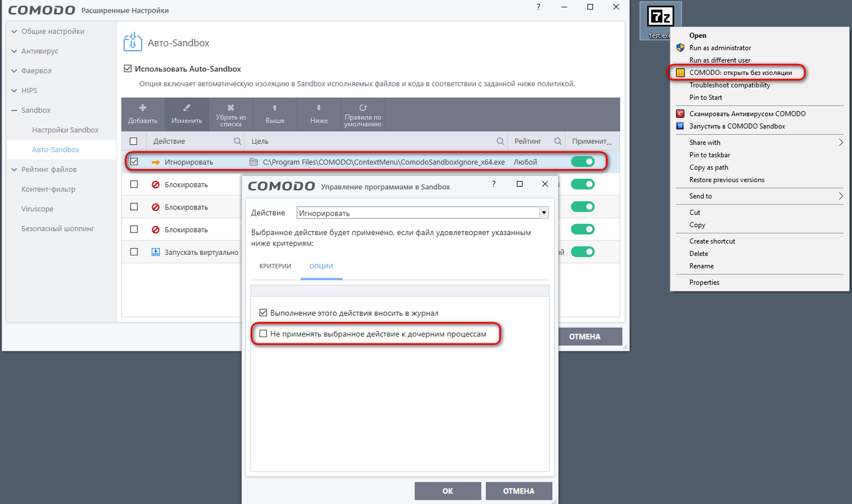Click the test.exe 7z desktop icon
This screenshot has height=504, width=852.
[x=661, y=20]
